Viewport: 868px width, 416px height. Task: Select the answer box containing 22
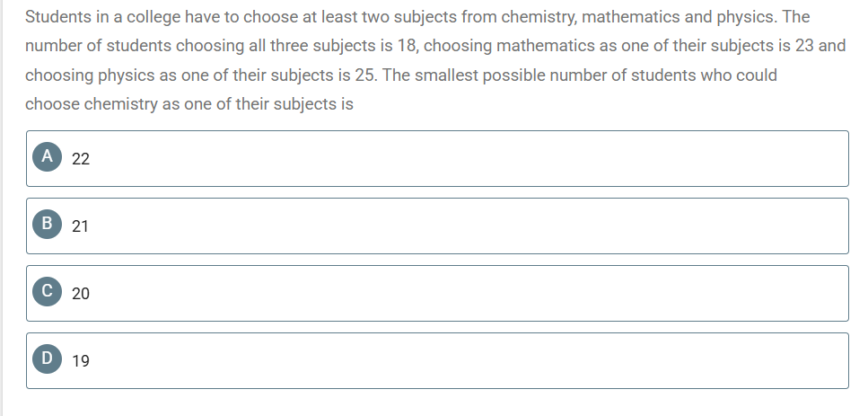pyautogui.click(x=437, y=158)
